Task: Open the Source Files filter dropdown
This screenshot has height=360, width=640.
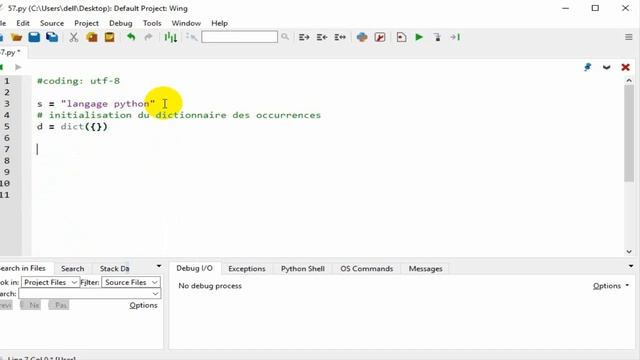Action: [x=131, y=282]
